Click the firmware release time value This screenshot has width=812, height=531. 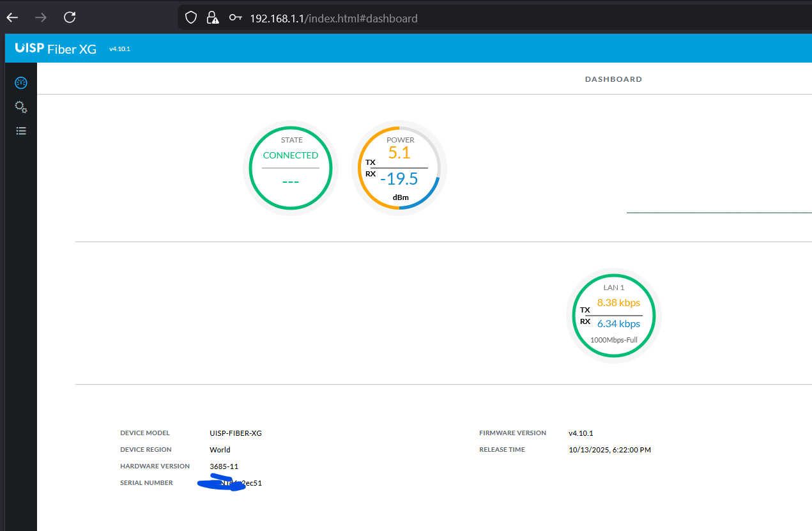(x=609, y=450)
